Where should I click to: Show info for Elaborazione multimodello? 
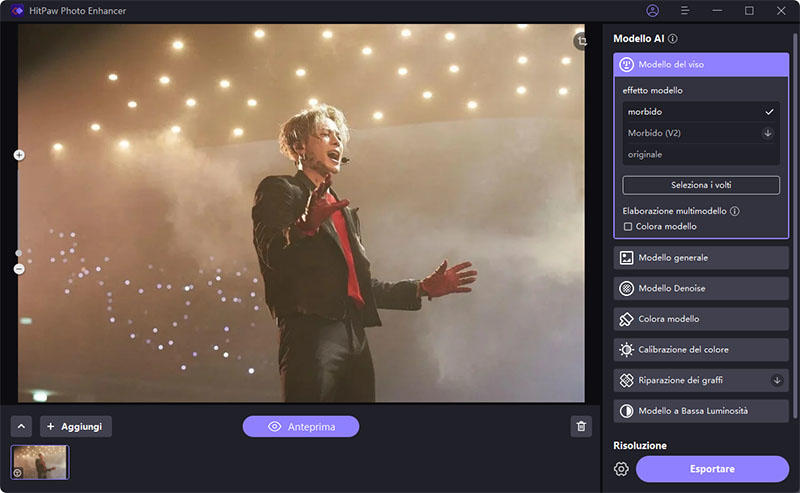coord(735,211)
